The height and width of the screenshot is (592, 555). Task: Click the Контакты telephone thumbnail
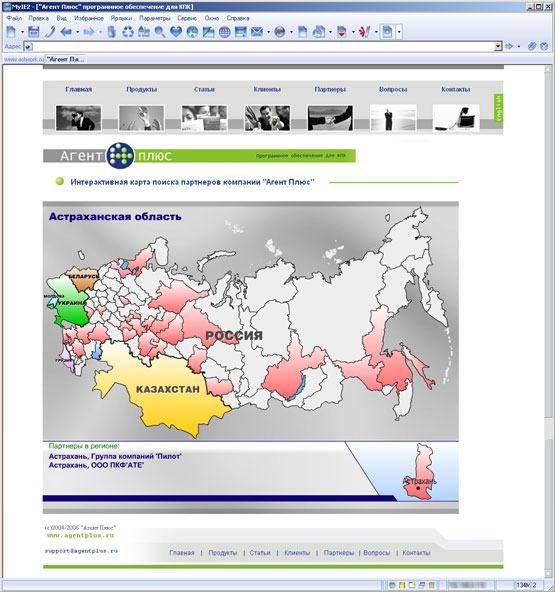(456, 118)
